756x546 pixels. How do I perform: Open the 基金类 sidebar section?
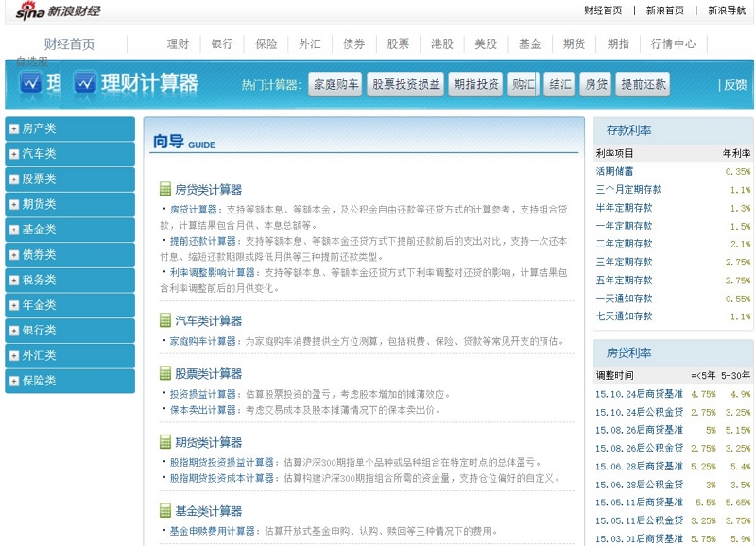click(40, 230)
